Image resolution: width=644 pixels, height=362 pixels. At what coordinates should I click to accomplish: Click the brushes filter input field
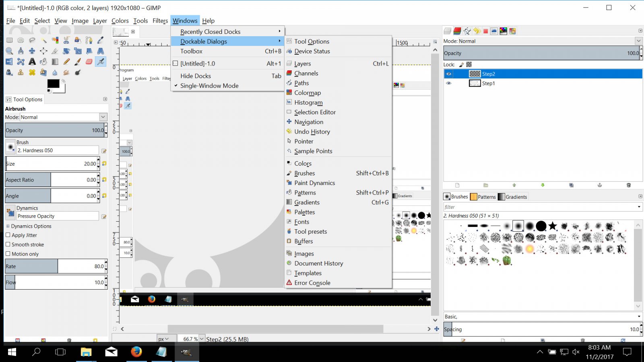click(539, 207)
